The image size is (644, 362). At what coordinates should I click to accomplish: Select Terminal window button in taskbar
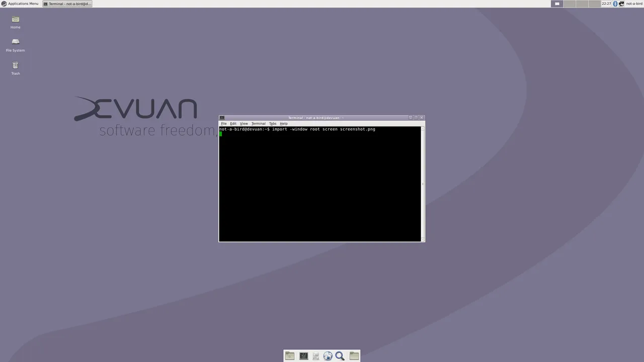(x=67, y=4)
